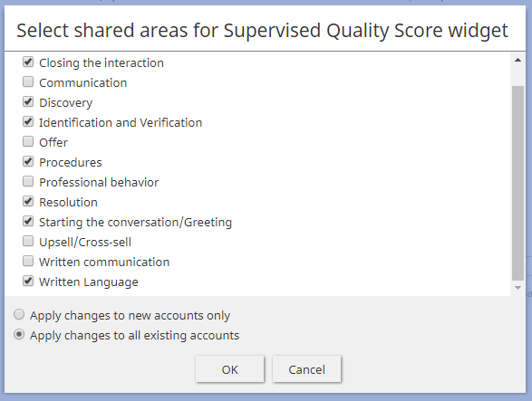Click the scroll up arrow of the list
Screen dimensions: 532x401
pos(517,61)
